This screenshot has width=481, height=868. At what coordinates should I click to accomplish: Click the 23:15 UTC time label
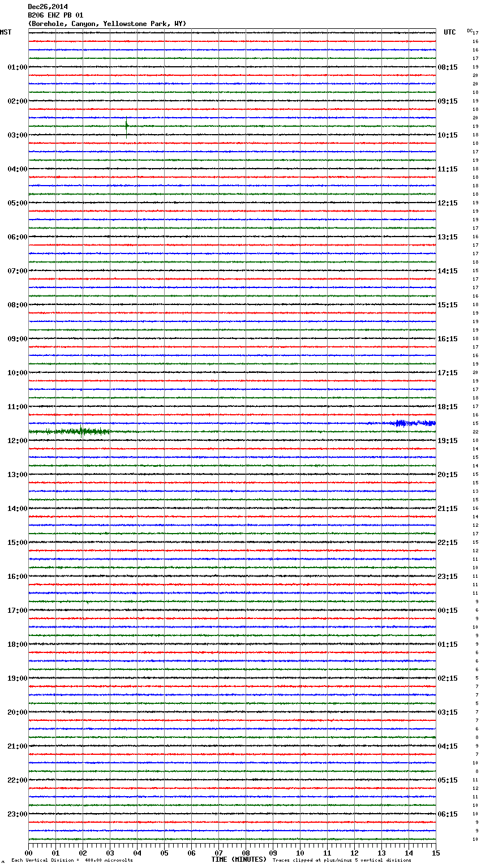click(448, 577)
